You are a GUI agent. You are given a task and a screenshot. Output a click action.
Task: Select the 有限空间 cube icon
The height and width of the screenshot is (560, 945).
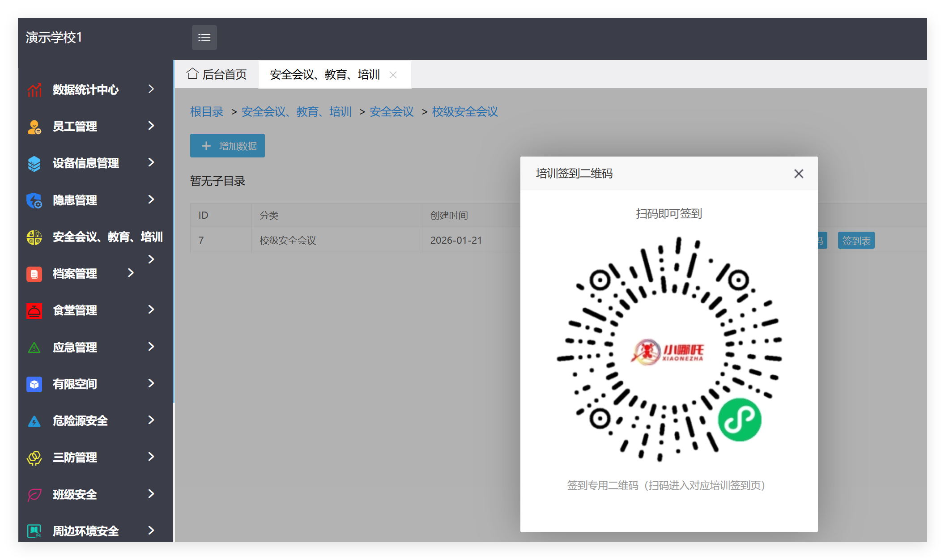tap(34, 384)
